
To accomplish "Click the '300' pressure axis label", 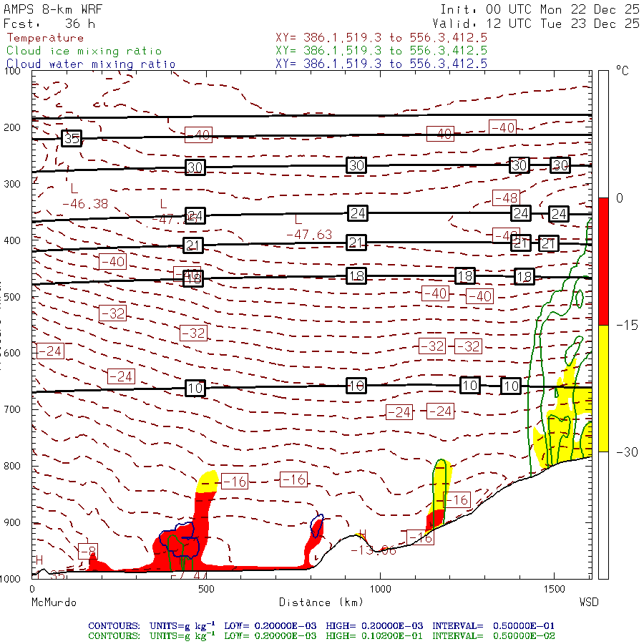I will click(x=12, y=184).
